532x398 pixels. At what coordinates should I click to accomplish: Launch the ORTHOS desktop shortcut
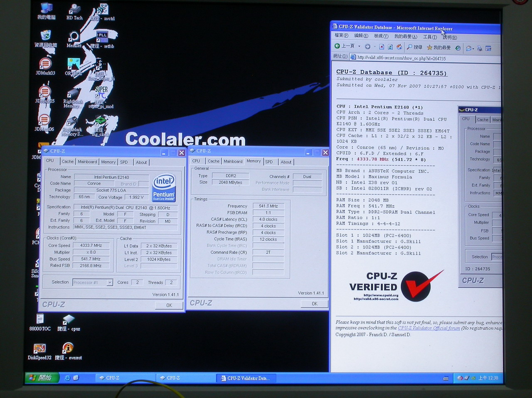(x=74, y=67)
